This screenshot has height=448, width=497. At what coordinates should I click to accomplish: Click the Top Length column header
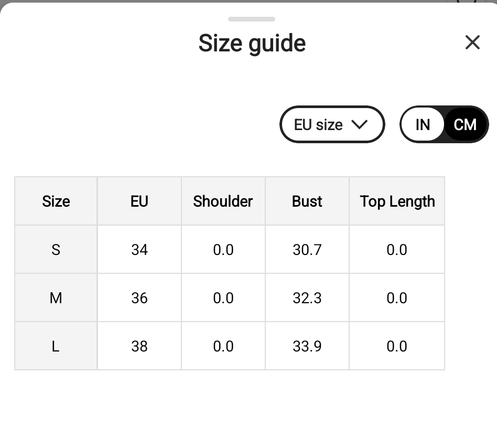[x=397, y=201]
